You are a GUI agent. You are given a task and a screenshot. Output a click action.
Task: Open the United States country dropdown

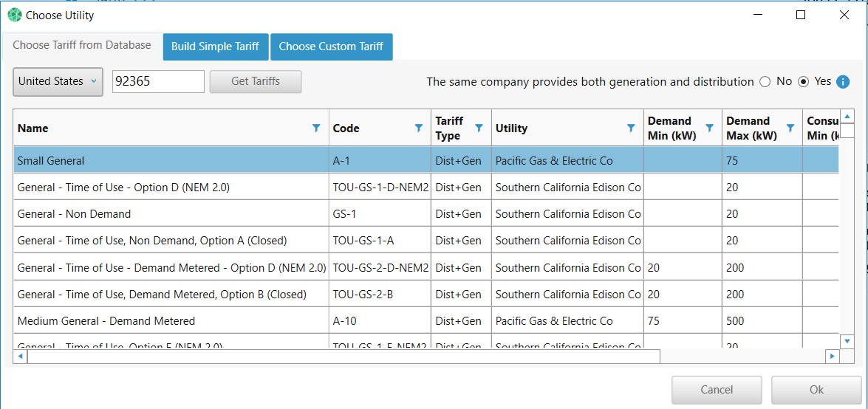pyautogui.click(x=58, y=82)
